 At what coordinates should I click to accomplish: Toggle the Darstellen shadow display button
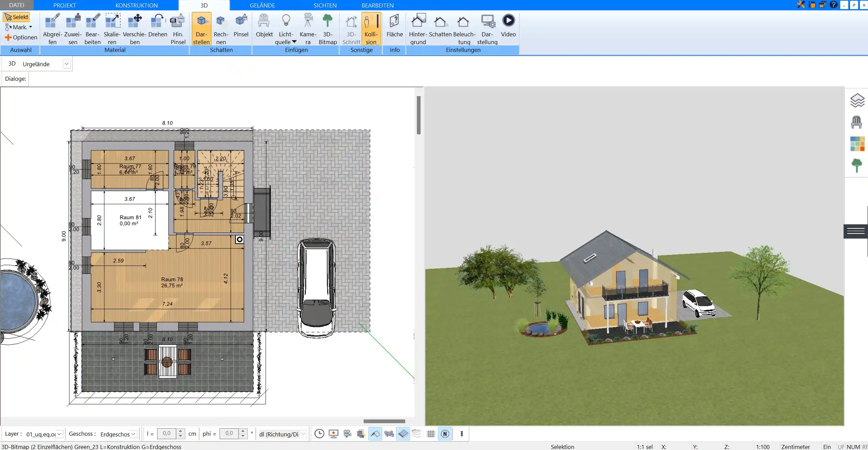pos(201,29)
